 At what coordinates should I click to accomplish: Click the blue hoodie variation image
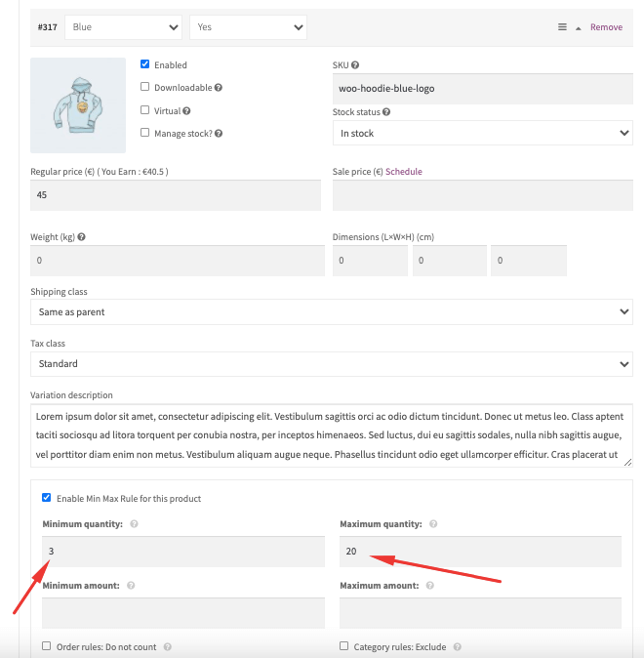(78, 105)
